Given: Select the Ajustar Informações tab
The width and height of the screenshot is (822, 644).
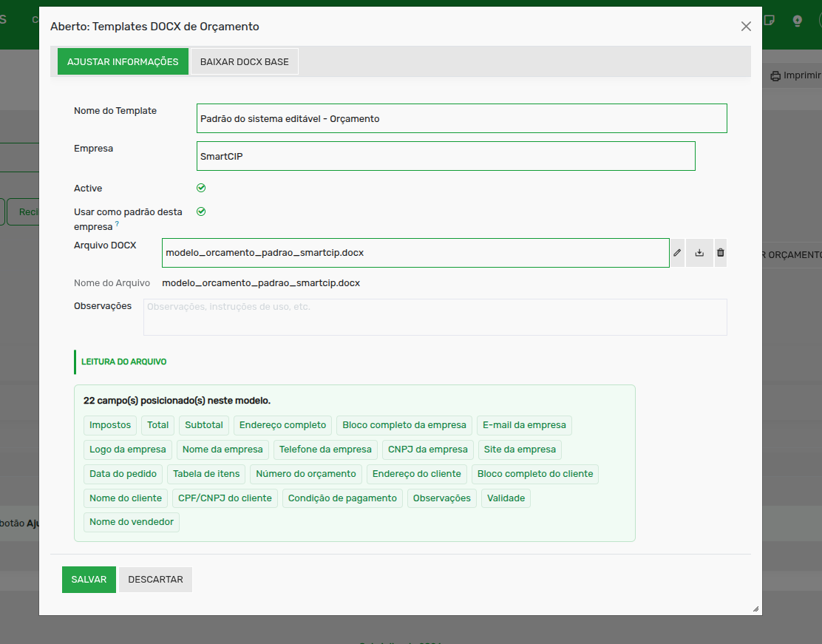Looking at the screenshot, I should coord(123,62).
